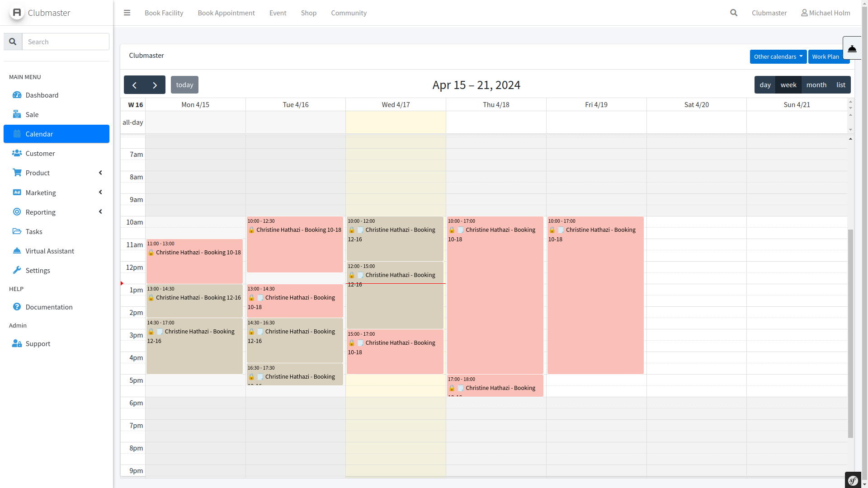Open Book Facility in top menu
Screen dimensions: 868x488
tap(164, 13)
